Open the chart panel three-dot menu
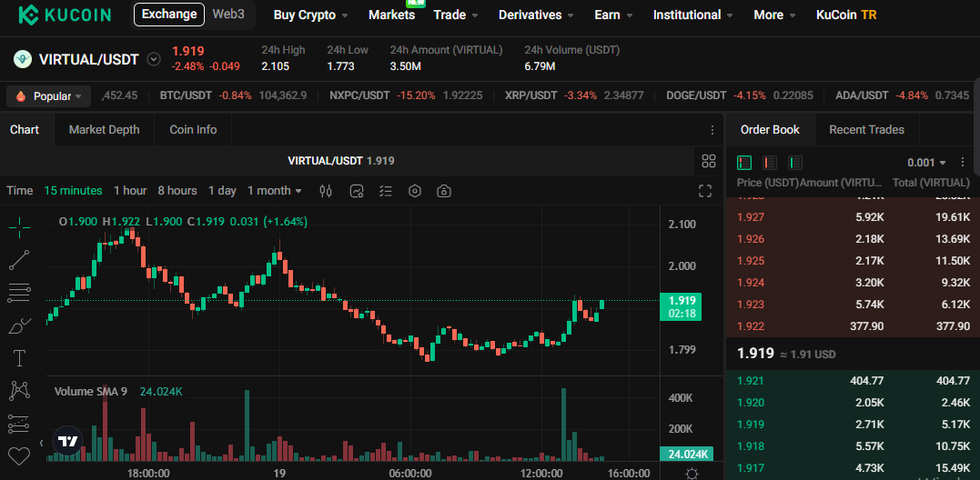Screen dimensions: 980x480 tap(712, 130)
